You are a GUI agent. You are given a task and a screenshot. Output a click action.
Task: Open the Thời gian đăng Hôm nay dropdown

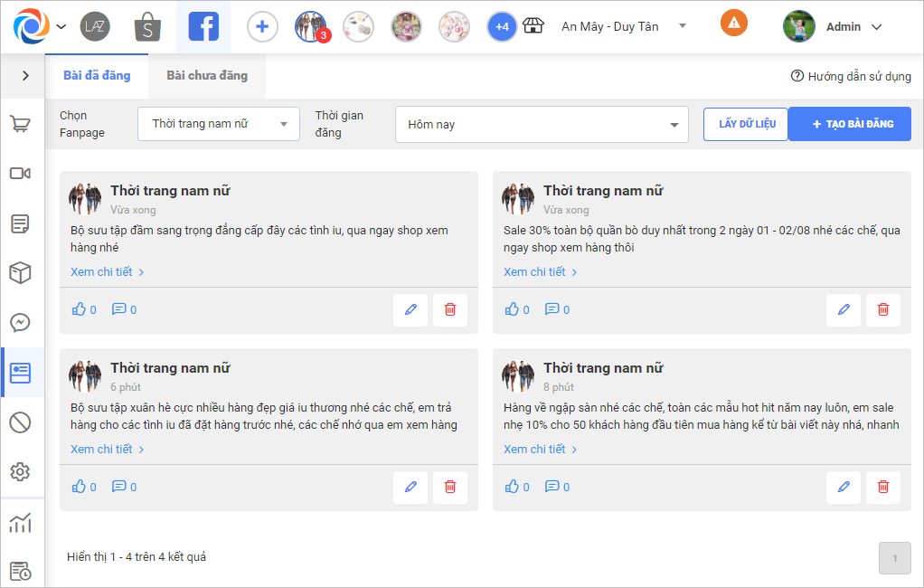[542, 125]
